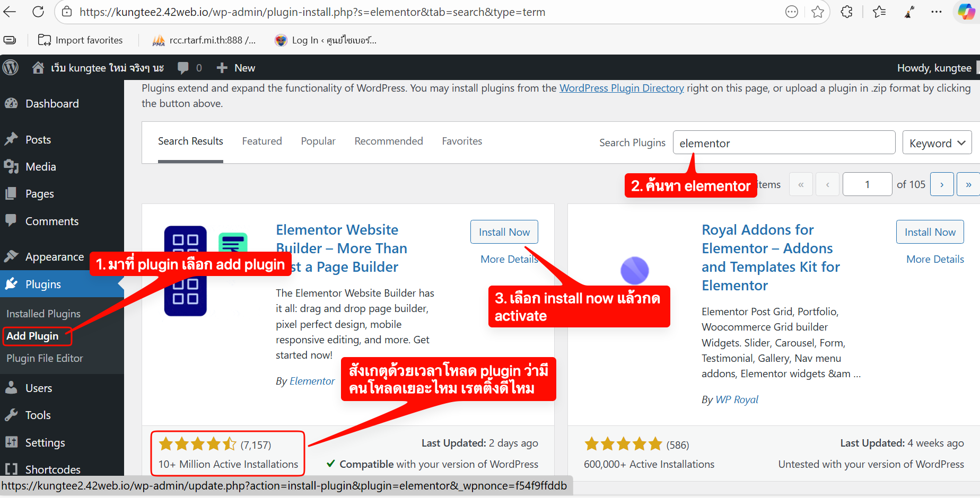The image size is (980, 498).
Task: Go to next page of results
Action: (x=942, y=184)
